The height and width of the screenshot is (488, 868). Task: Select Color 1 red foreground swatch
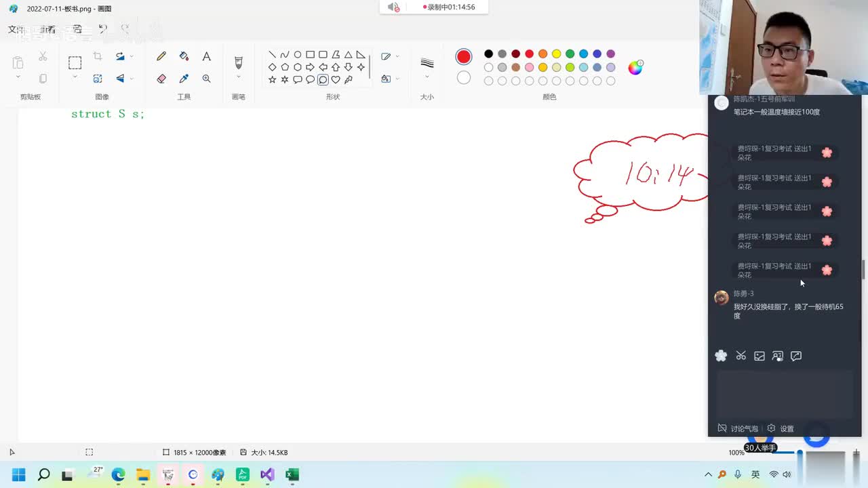click(x=464, y=57)
